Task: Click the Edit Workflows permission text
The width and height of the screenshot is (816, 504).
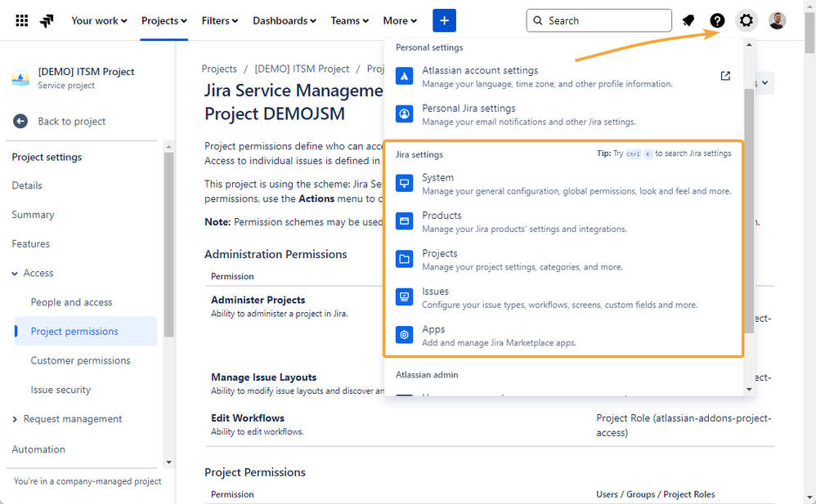Action: pyautogui.click(x=248, y=418)
